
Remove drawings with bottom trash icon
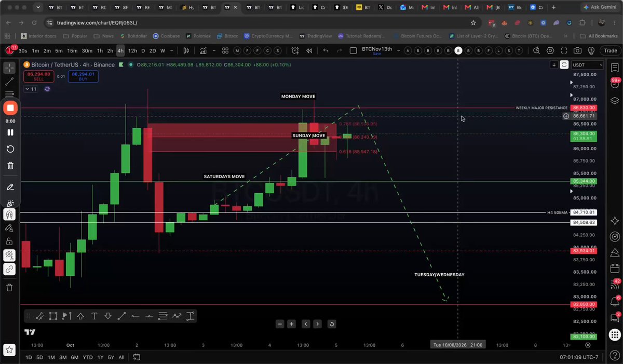tap(10, 287)
